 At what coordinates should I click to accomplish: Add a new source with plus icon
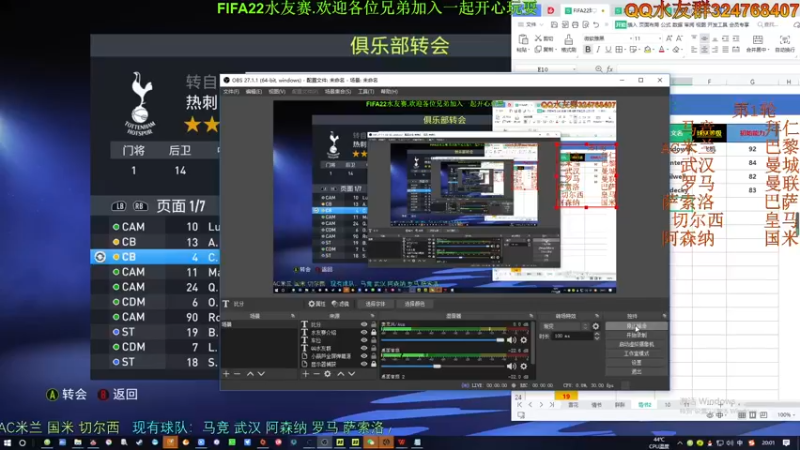tap(305, 373)
